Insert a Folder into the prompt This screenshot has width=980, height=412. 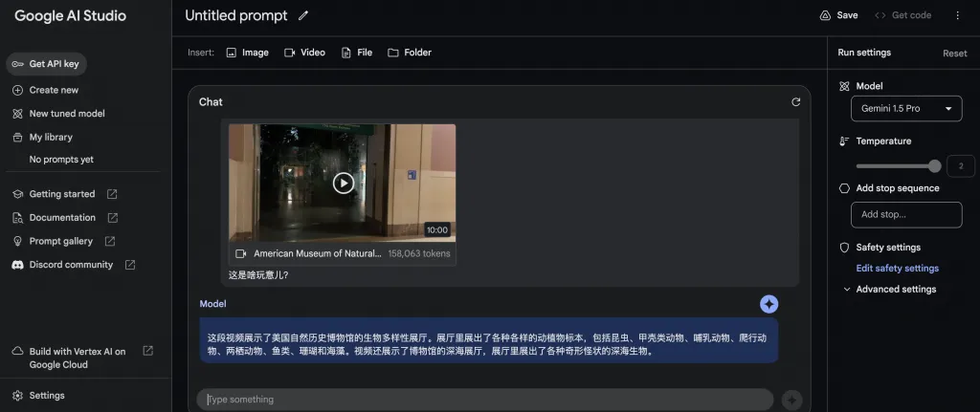(x=409, y=53)
